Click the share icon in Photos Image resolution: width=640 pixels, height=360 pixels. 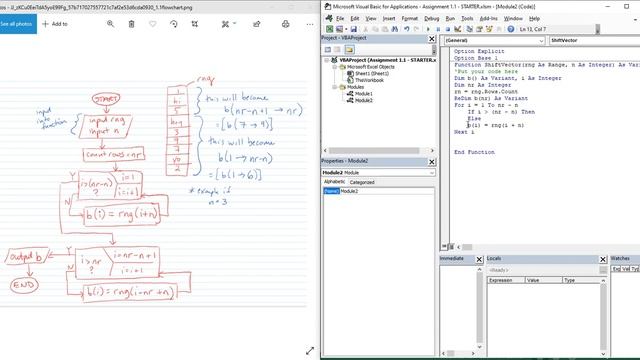pos(257,24)
